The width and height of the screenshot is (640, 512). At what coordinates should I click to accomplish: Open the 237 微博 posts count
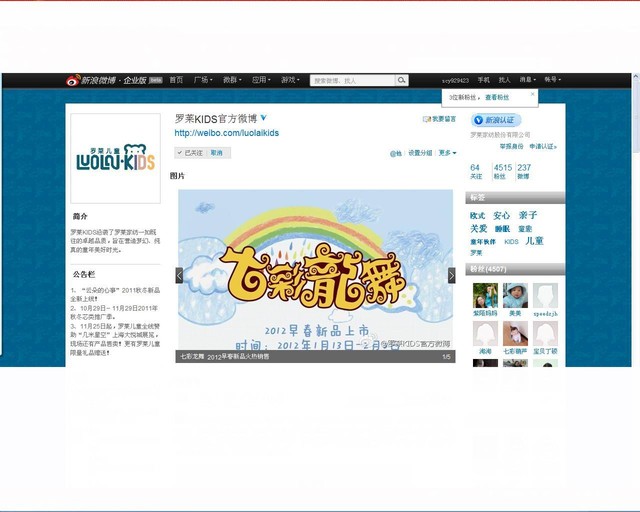tap(524, 171)
